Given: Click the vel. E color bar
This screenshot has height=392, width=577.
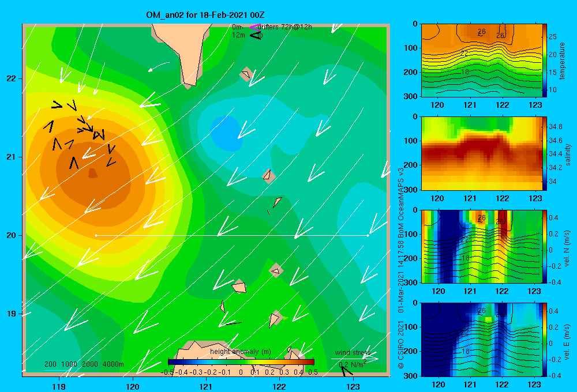Looking at the screenshot, I should 545,340.
